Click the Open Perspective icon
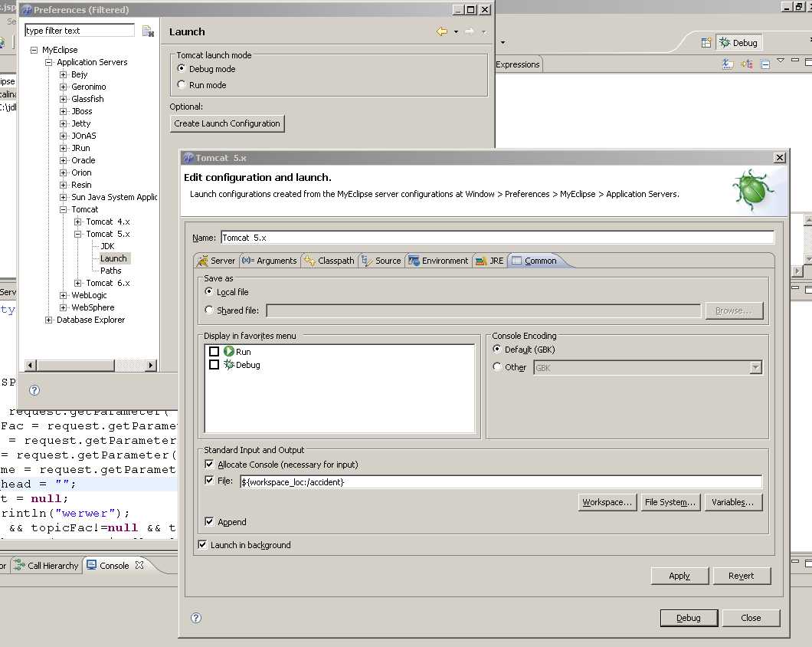The width and height of the screenshot is (812, 647). point(706,43)
